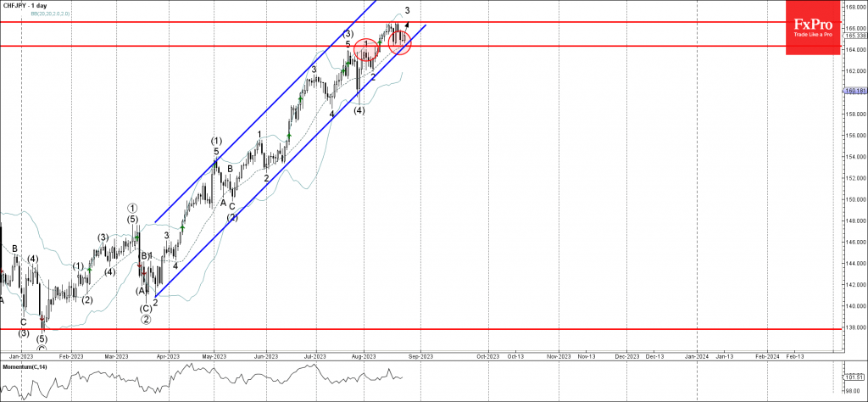Select the Sep-2023 date on the time axis
The height and width of the screenshot is (402, 868).
coord(421,357)
